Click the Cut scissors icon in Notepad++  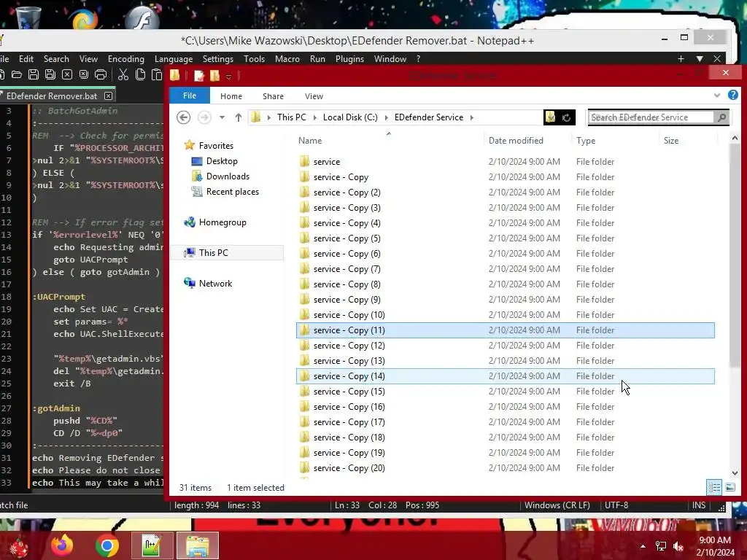(123, 75)
